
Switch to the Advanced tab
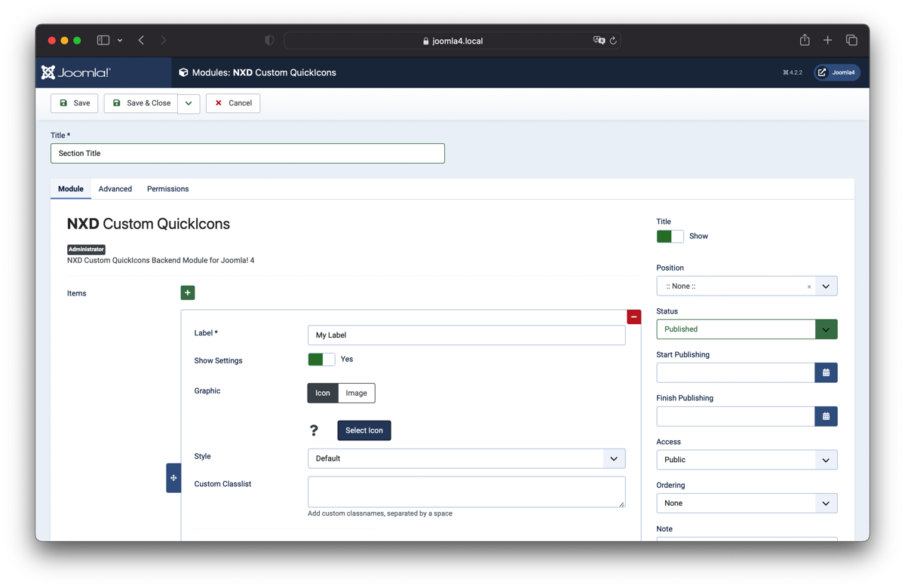pyautogui.click(x=115, y=189)
